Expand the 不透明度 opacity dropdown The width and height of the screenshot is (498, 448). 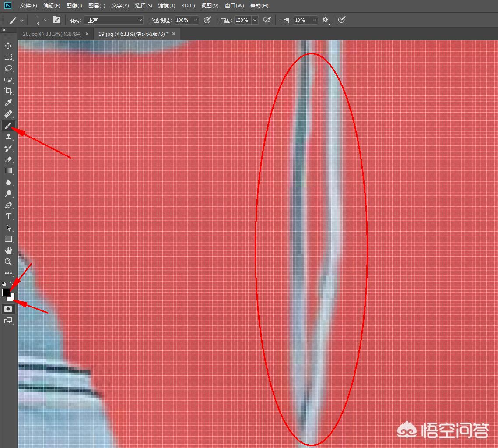pyautogui.click(x=195, y=20)
